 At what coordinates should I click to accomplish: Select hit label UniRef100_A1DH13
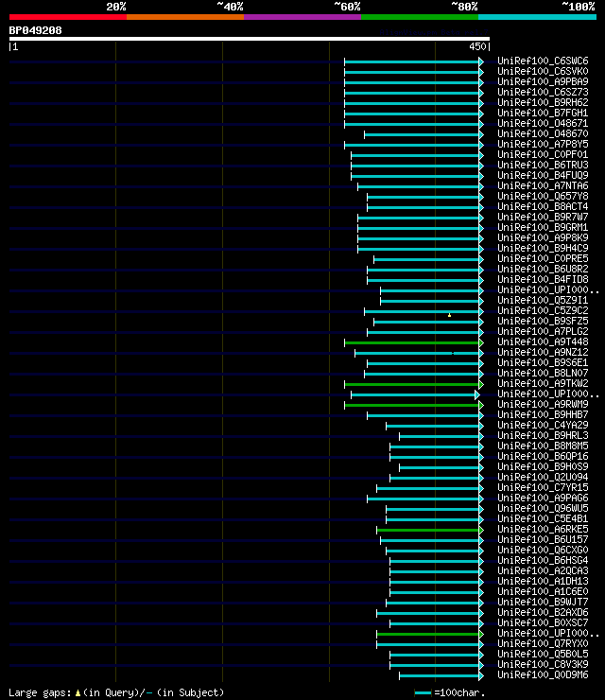543,582
